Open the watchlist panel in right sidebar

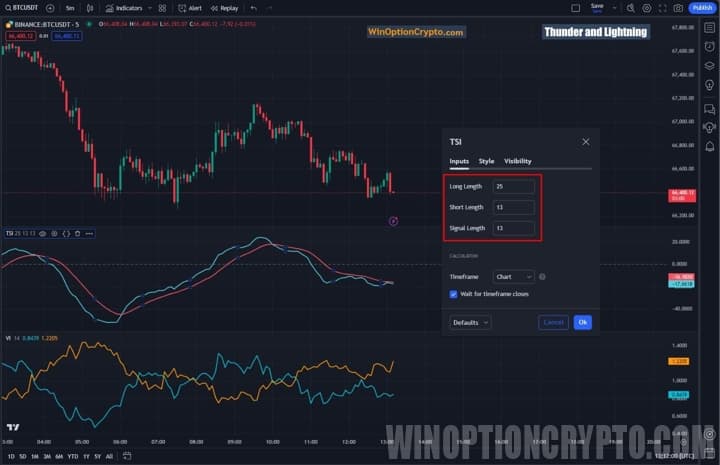(x=709, y=29)
